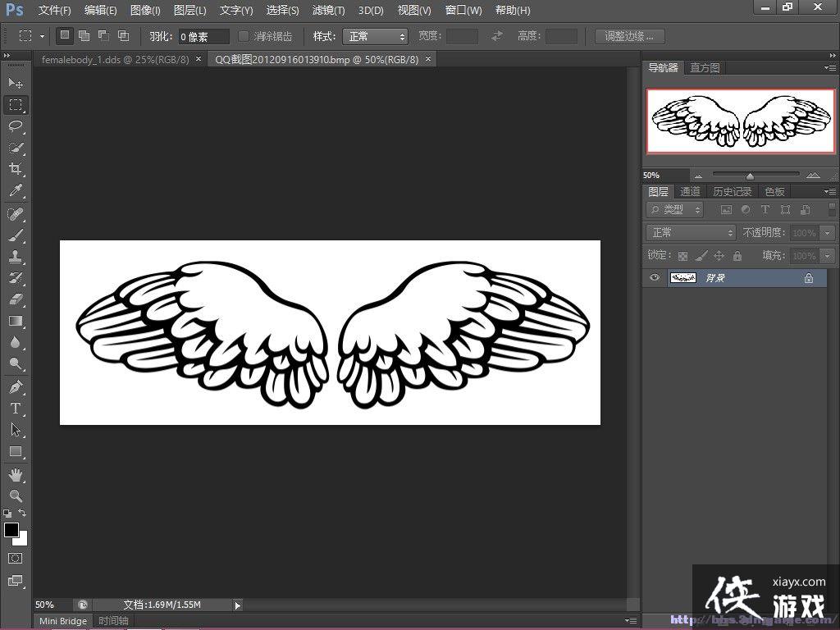Select the Gradient tool

[16, 321]
